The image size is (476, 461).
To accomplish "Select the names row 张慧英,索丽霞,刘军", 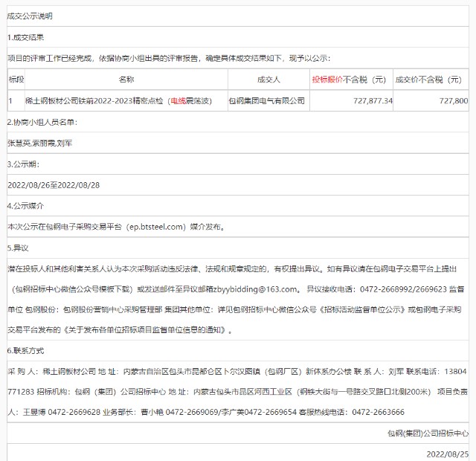I will pyautogui.click(x=39, y=143).
